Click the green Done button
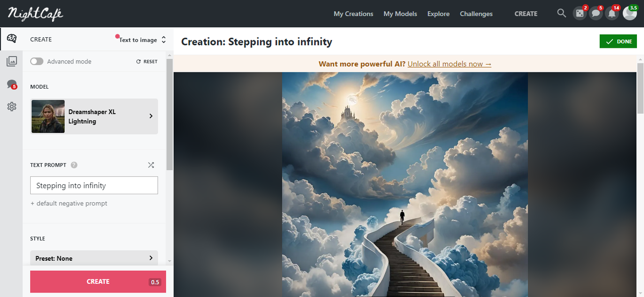 618,41
